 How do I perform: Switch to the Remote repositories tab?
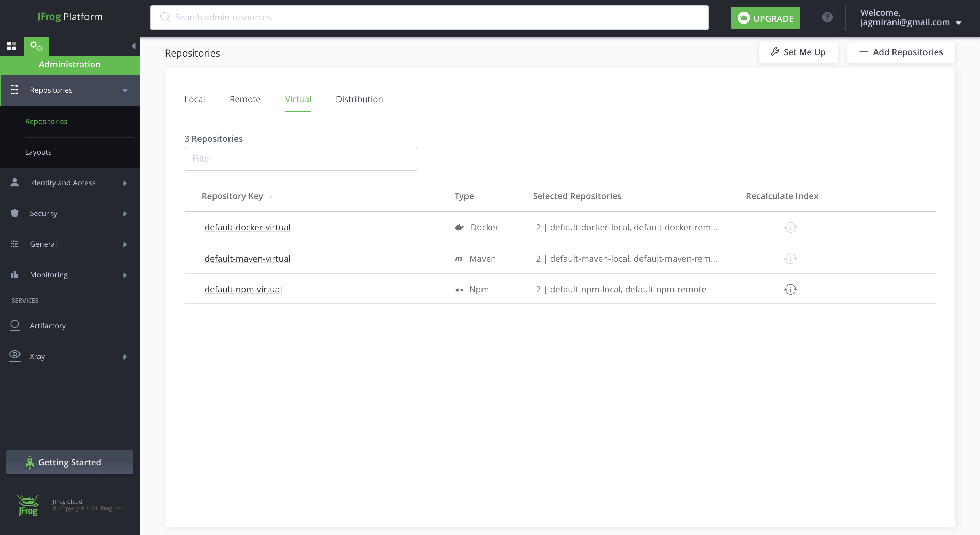[244, 99]
